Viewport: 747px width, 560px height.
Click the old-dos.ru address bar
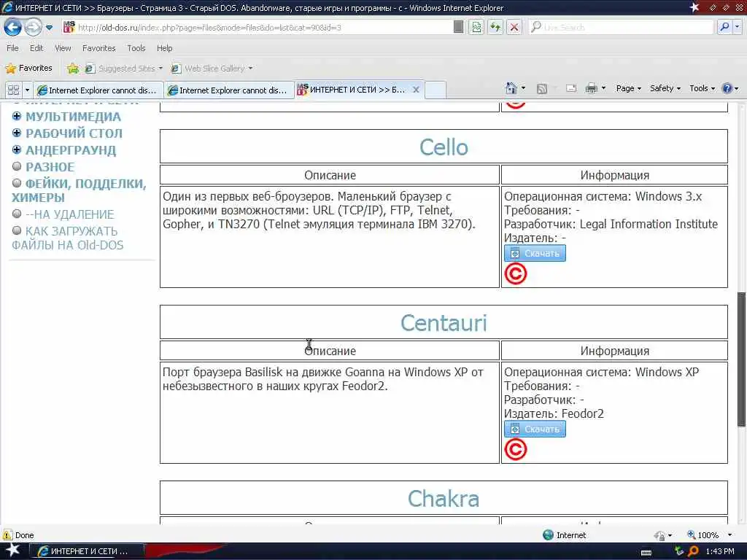point(258,28)
